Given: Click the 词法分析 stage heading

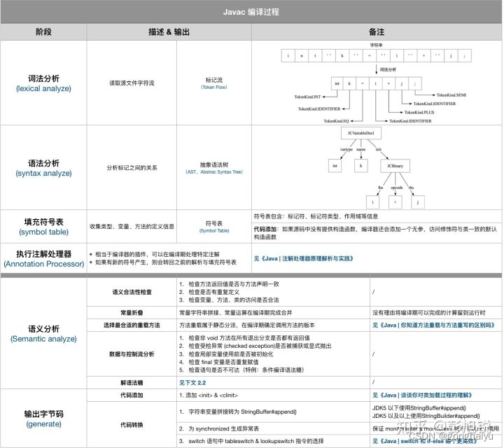Looking at the screenshot, I should (43, 78).
